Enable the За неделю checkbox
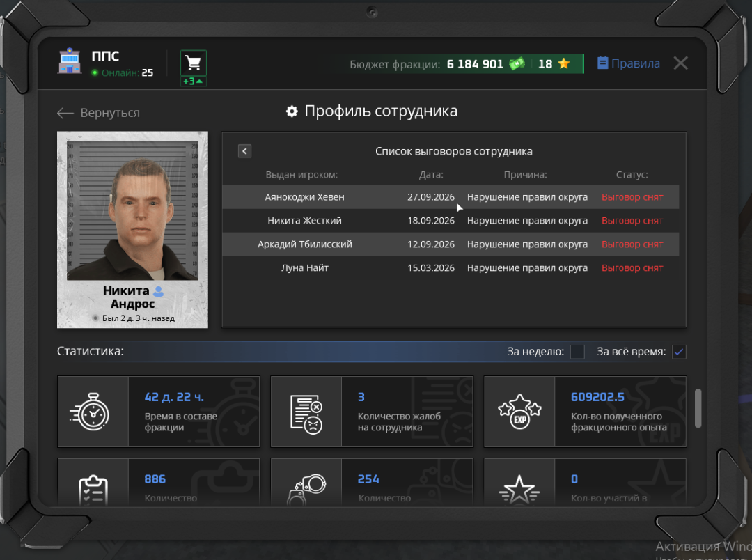Image resolution: width=752 pixels, height=560 pixels. [577, 352]
